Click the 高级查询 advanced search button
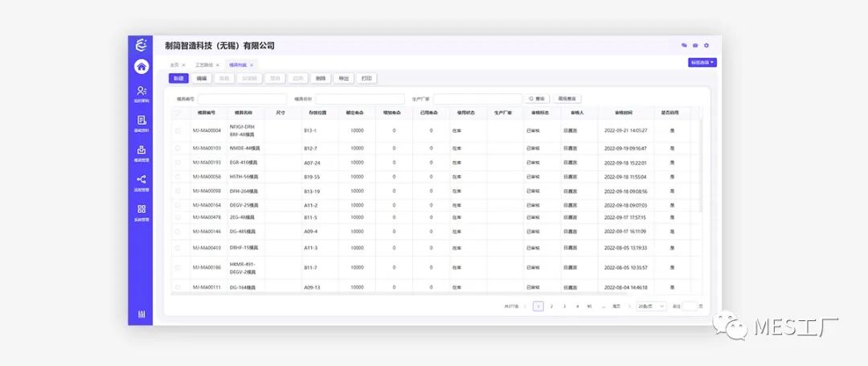Image resolution: width=868 pixels, height=366 pixels. tap(567, 99)
